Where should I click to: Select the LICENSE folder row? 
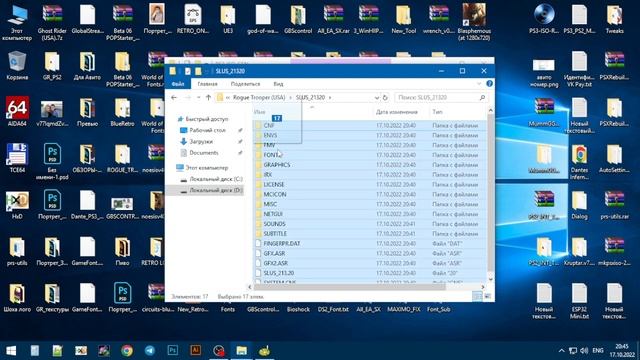tap(370, 184)
